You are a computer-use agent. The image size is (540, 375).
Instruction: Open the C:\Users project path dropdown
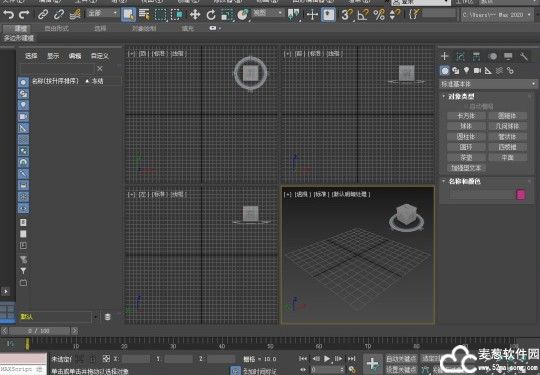tap(497, 15)
